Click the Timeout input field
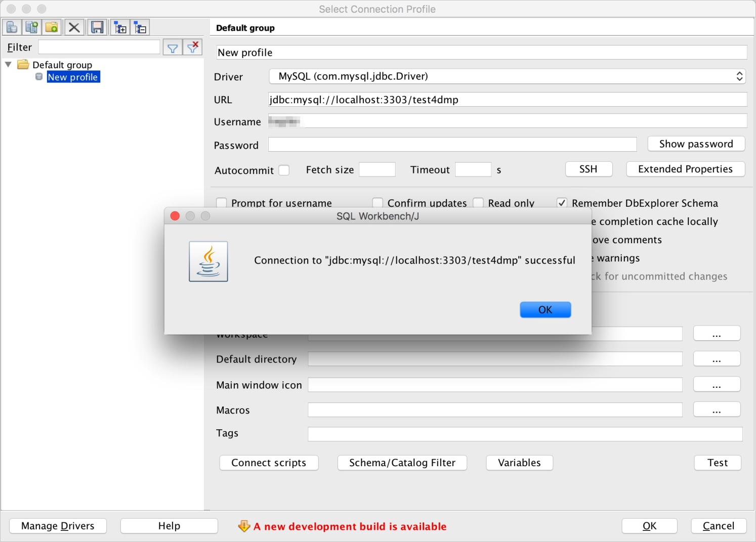Screen dimensions: 756x542 tap(473, 169)
